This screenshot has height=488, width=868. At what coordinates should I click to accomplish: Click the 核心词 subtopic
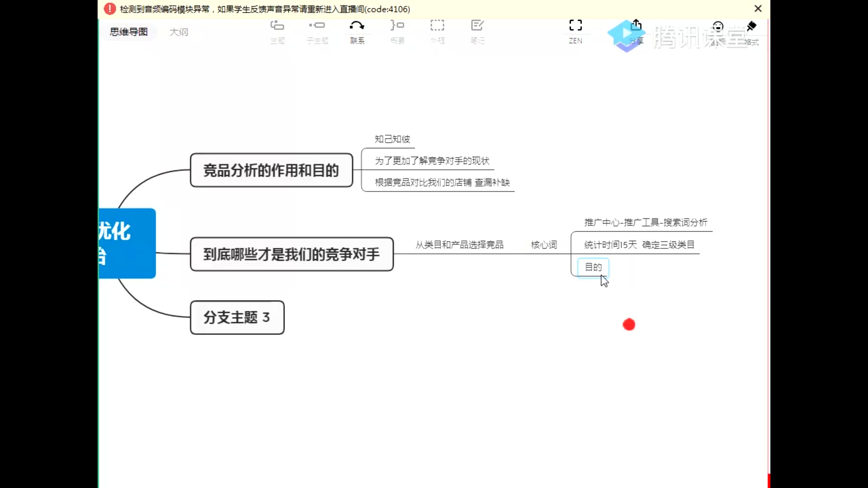pyautogui.click(x=544, y=245)
